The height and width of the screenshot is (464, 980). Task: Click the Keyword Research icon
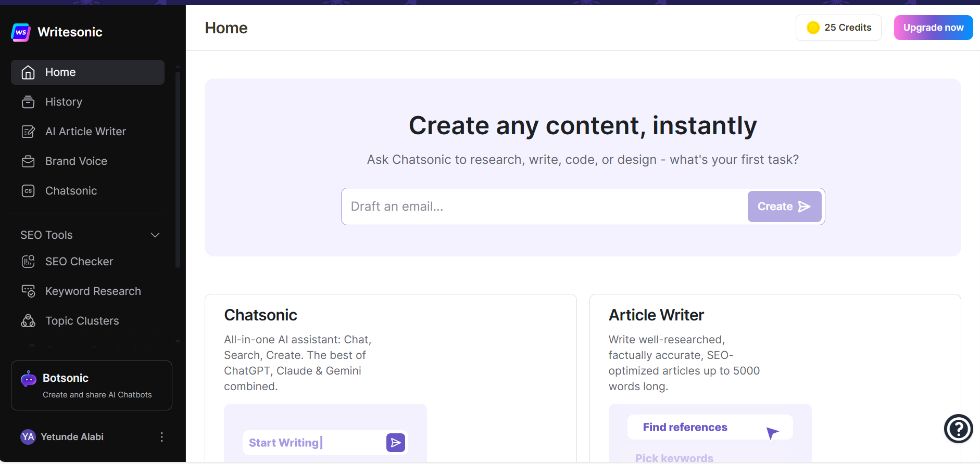[28, 291]
